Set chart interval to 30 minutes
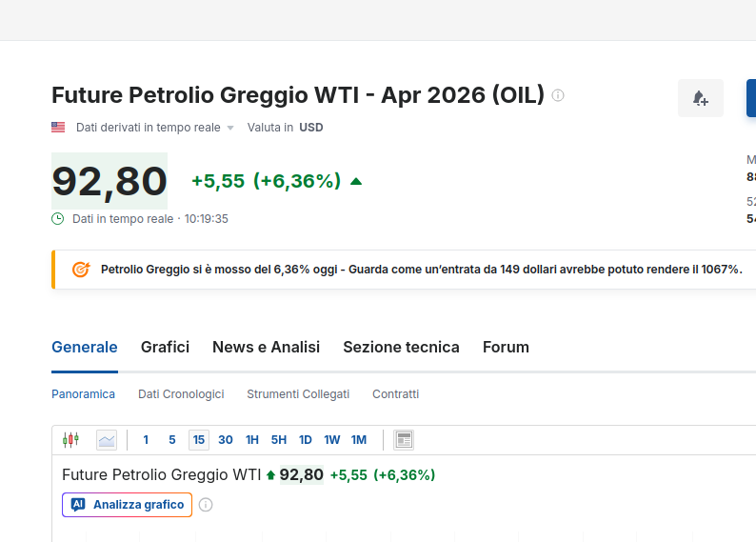This screenshot has width=756, height=542. point(226,440)
